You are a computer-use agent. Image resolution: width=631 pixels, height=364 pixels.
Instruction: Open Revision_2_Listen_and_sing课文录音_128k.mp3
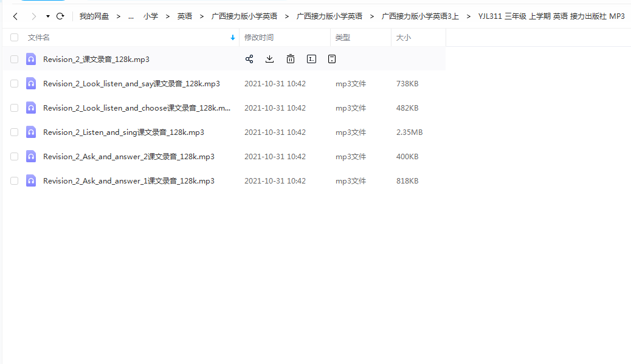tap(123, 132)
